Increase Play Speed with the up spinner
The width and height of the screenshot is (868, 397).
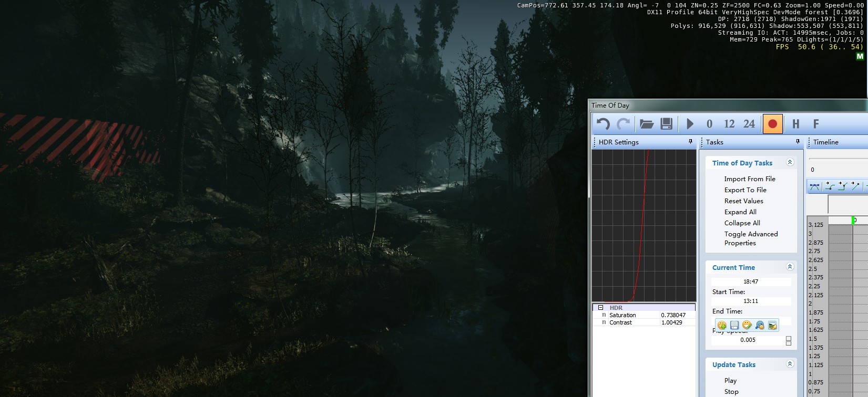pyautogui.click(x=789, y=338)
